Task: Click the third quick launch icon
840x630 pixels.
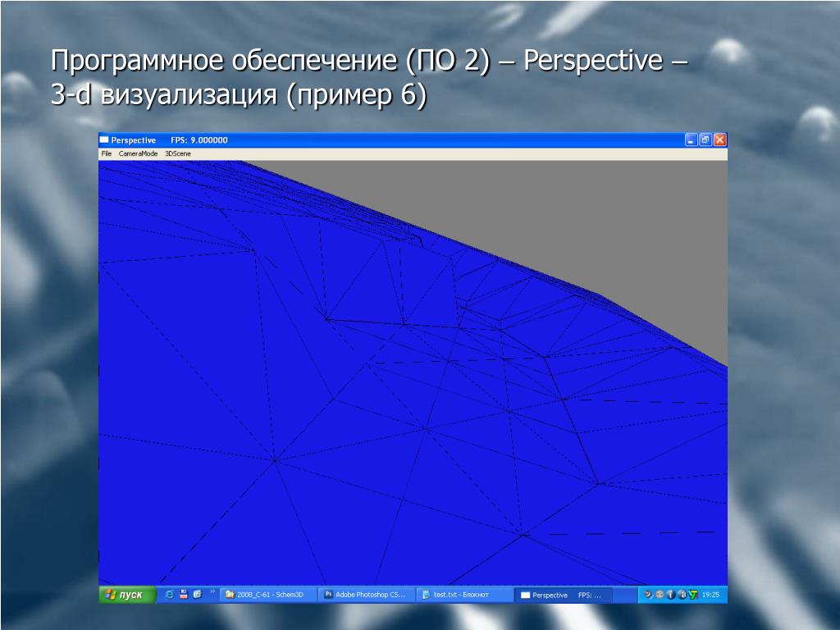Action: pos(198,595)
